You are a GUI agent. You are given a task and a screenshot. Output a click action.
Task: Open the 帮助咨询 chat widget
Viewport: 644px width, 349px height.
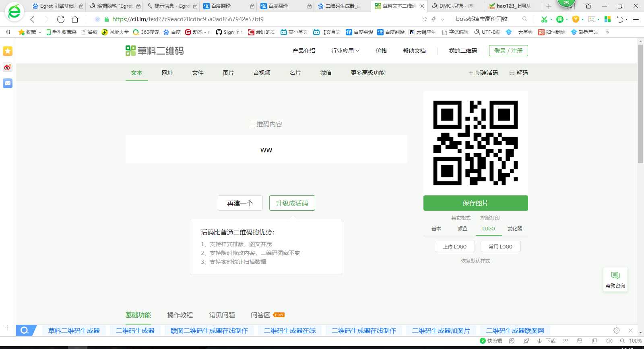click(615, 280)
